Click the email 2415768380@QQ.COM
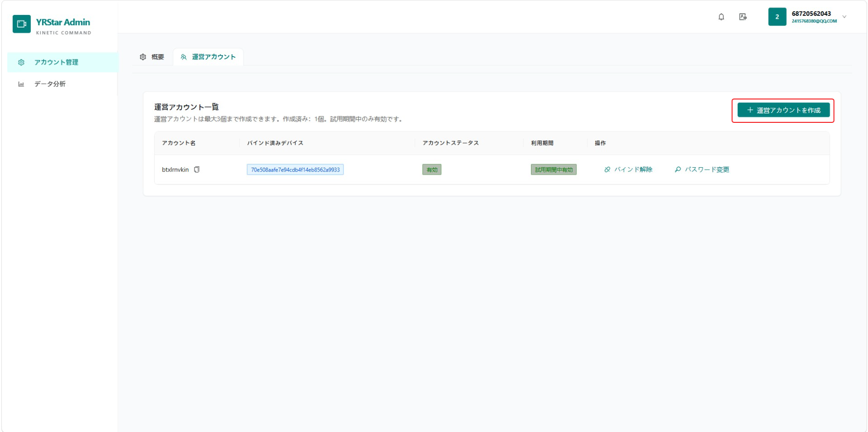868x432 pixels. (x=814, y=21)
